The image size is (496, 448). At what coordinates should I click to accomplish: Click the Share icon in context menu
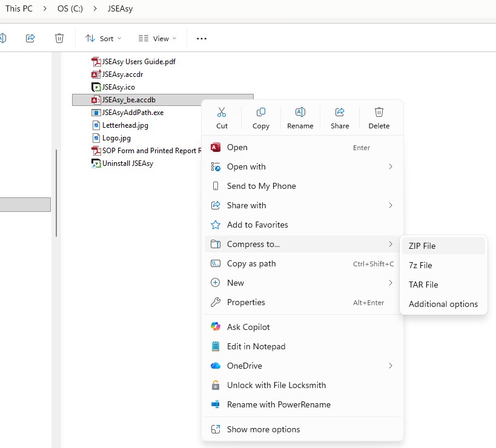pyautogui.click(x=340, y=112)
